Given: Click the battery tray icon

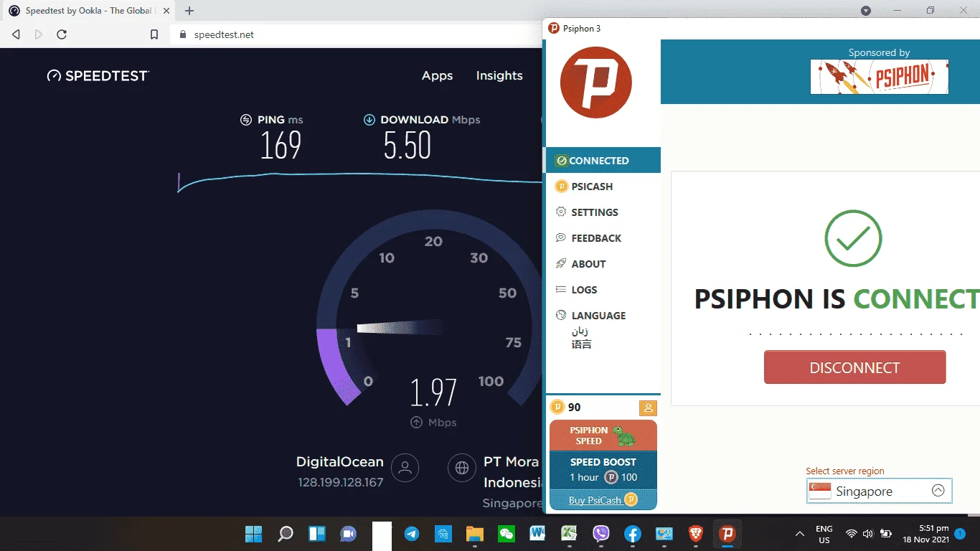Looking at the screenshot, I should 886,534.
